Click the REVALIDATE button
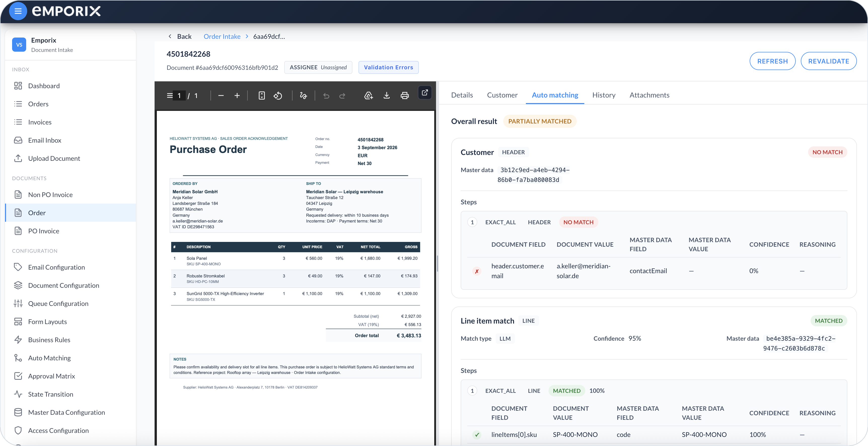The width and height of the screenshot is (868, 446). pos(828,61)
